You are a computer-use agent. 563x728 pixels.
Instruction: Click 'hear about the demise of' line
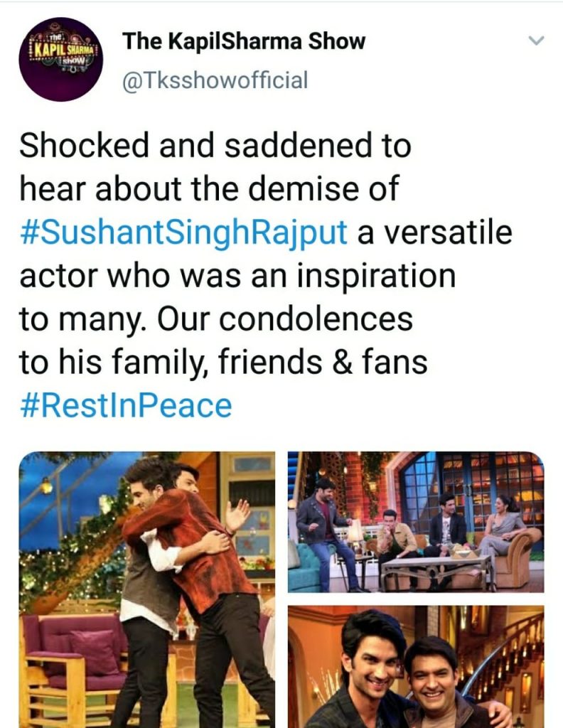coord(209,188)
